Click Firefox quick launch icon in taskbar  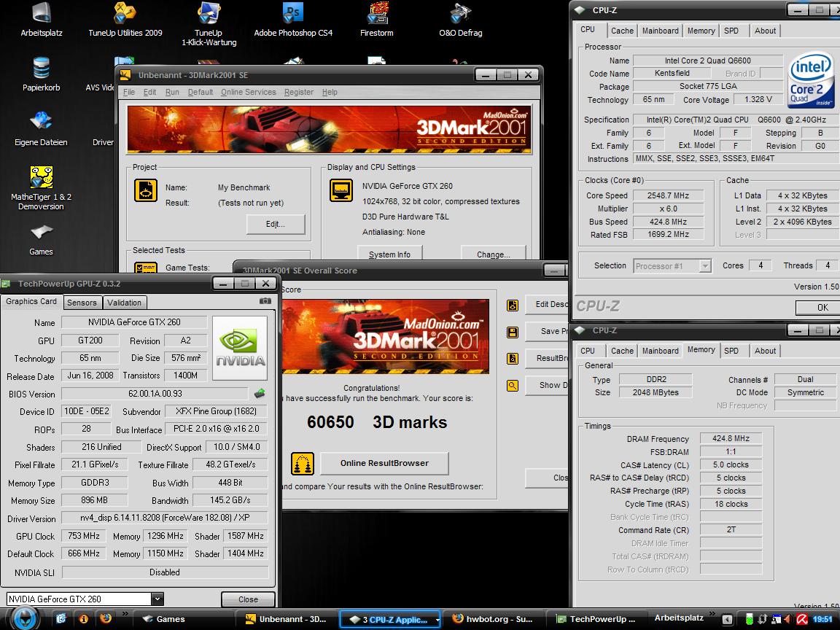pos(106,619)
